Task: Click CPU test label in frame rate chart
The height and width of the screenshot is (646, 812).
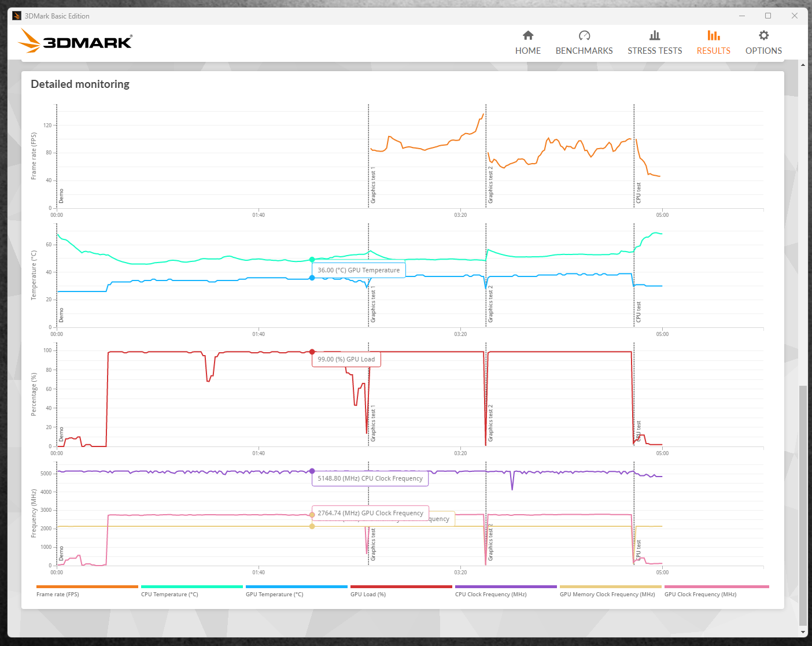Action: coord(638,193)
